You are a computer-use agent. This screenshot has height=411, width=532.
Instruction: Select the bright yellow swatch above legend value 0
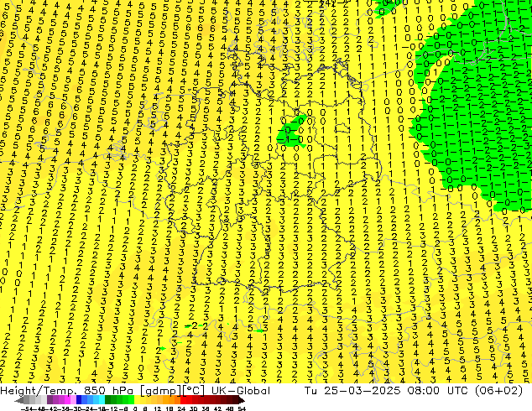pos(137,400)
